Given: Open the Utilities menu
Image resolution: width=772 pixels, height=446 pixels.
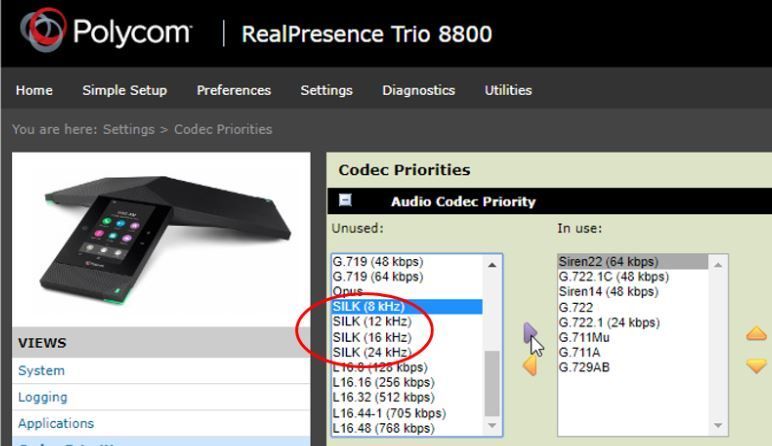Looking at the screenshot, I should 508,90.
